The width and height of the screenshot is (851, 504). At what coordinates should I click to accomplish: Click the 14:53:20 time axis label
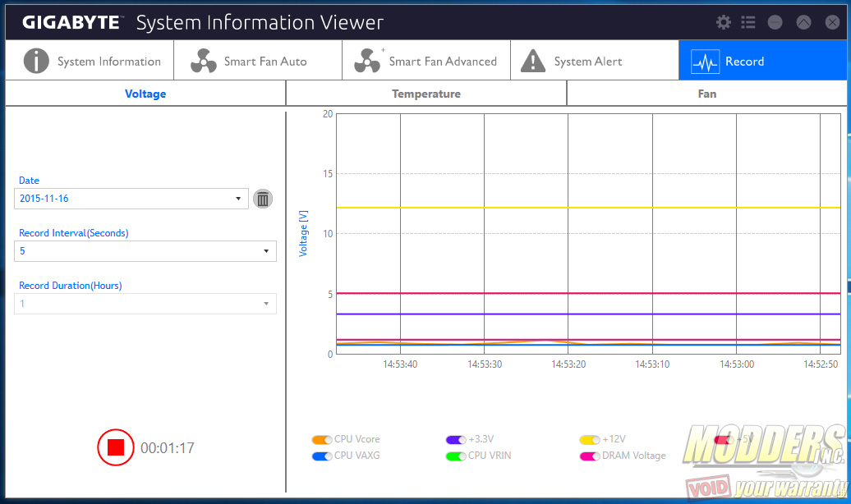(568, 364)
